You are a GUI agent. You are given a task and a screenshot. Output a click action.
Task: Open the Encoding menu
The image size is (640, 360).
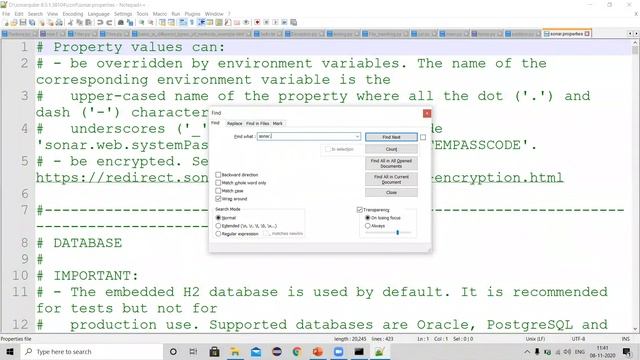(x=73, y=14)
